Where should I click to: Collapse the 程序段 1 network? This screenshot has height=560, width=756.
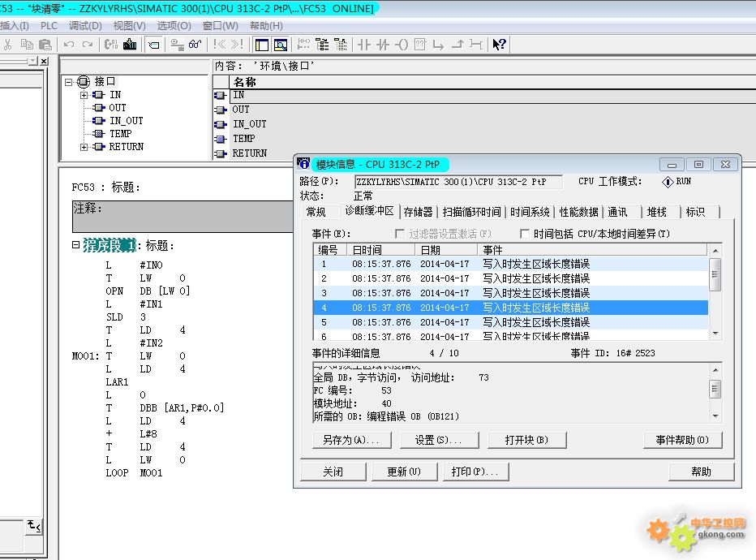click(x=75, y=245)
